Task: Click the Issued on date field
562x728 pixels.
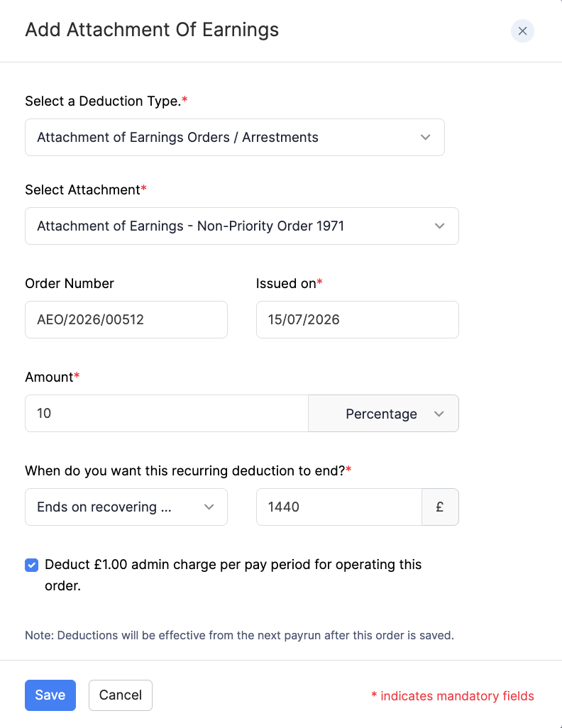Action: click(x=357, y=319)
